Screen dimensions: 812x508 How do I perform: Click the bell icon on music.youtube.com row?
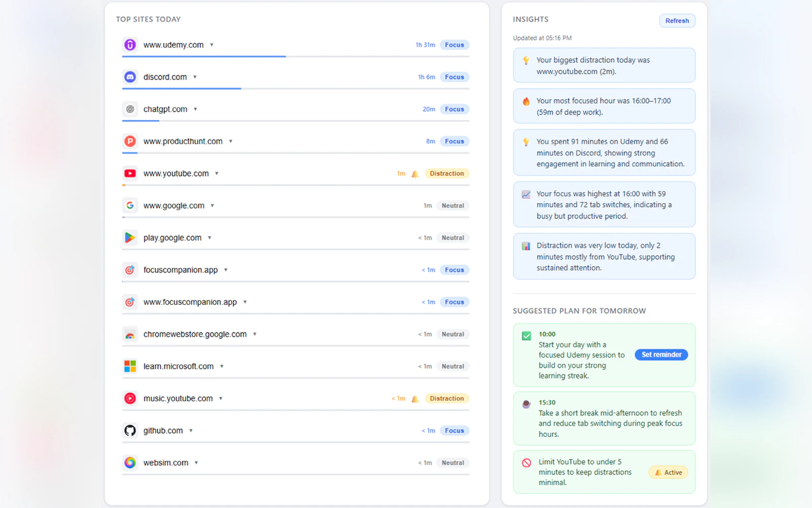click(415, 399)
